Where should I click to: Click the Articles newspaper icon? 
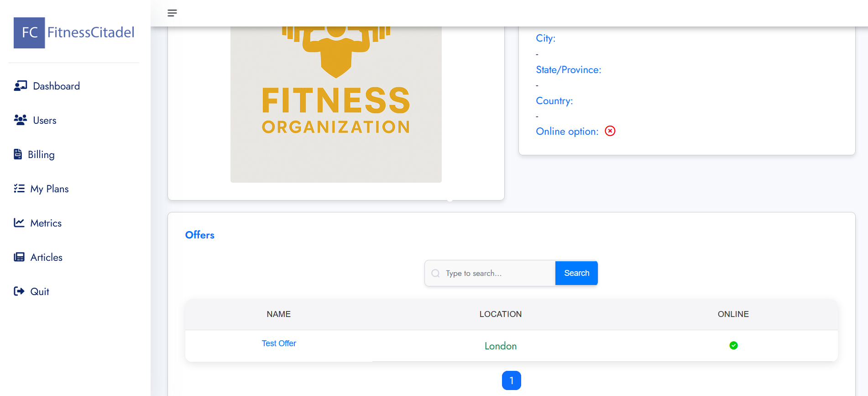click(x=19, y=257)
